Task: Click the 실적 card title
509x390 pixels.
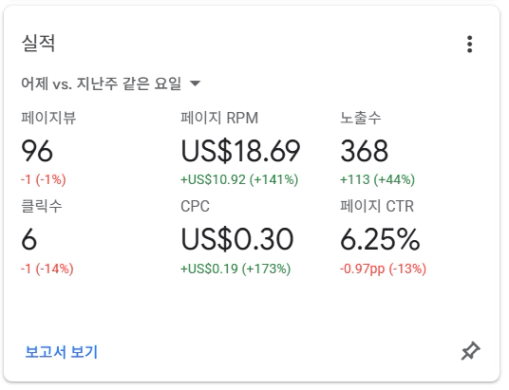Action: point(38,43)
